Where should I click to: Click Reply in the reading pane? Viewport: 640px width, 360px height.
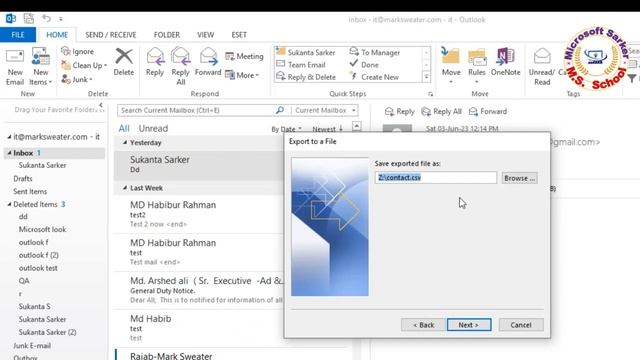[399, 111]
